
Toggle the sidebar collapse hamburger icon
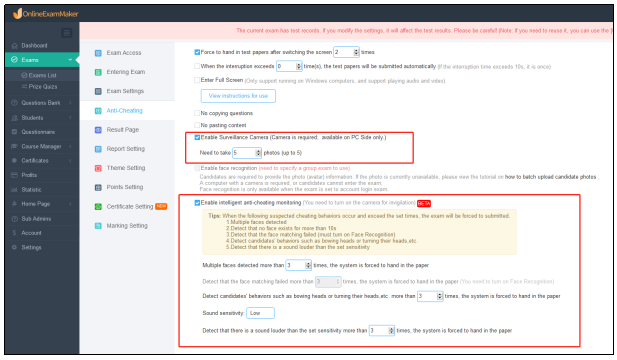coord(67,33)
